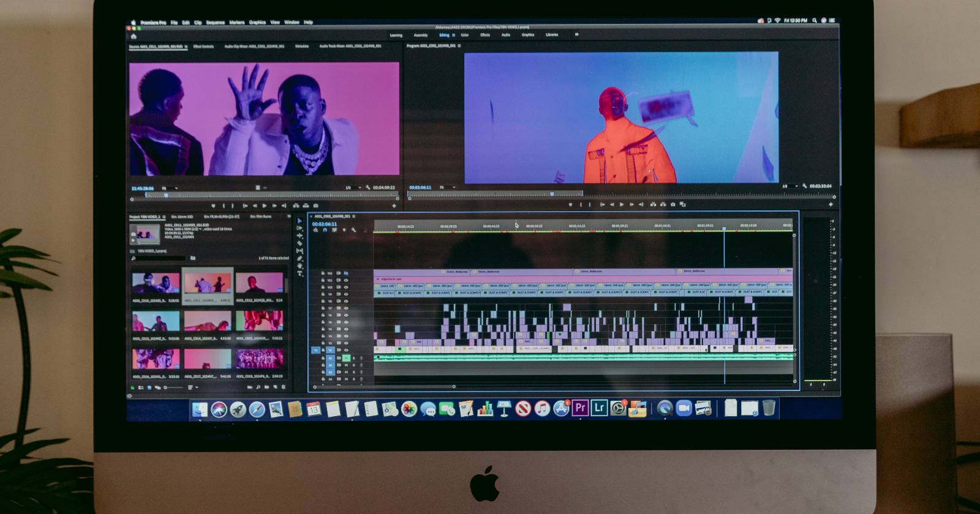980x514 pixels.
Task: Select the Track Select Forward tool
Action: [300, 228]
